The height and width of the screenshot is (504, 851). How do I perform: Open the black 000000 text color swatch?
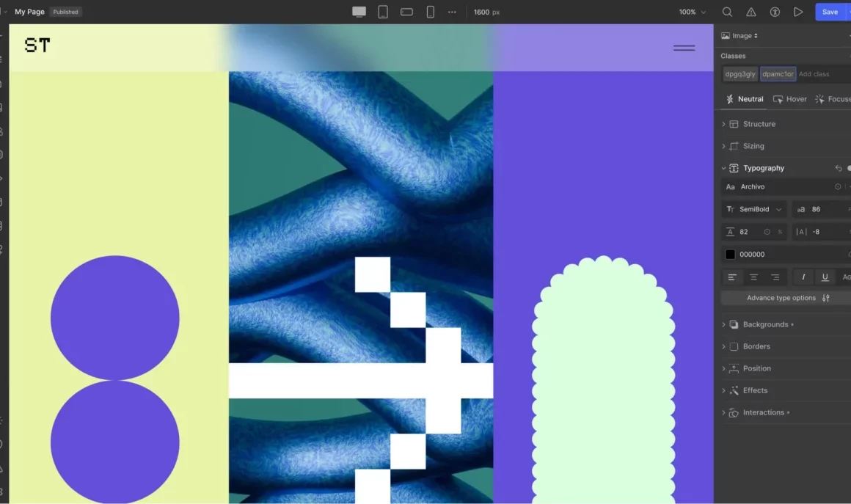click(730, 255)
